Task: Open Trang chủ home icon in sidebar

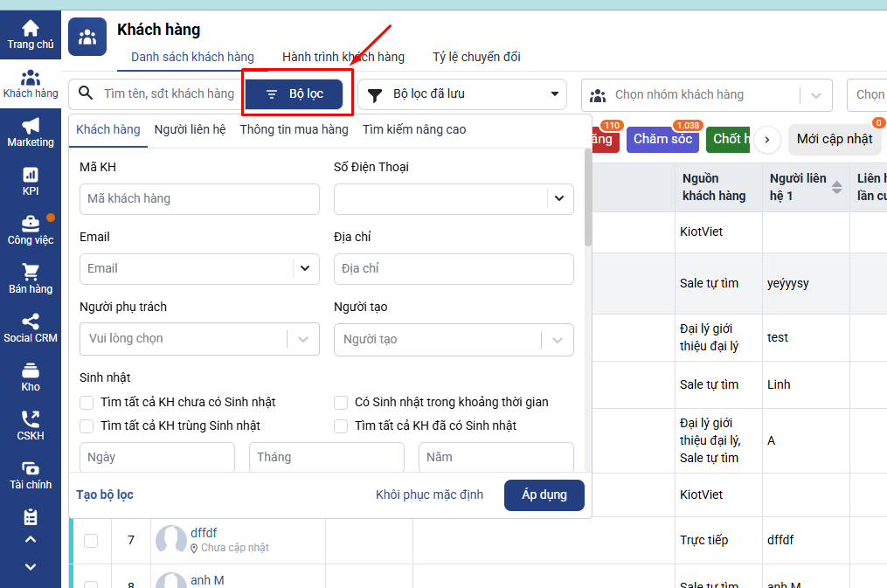Action: 31,29
